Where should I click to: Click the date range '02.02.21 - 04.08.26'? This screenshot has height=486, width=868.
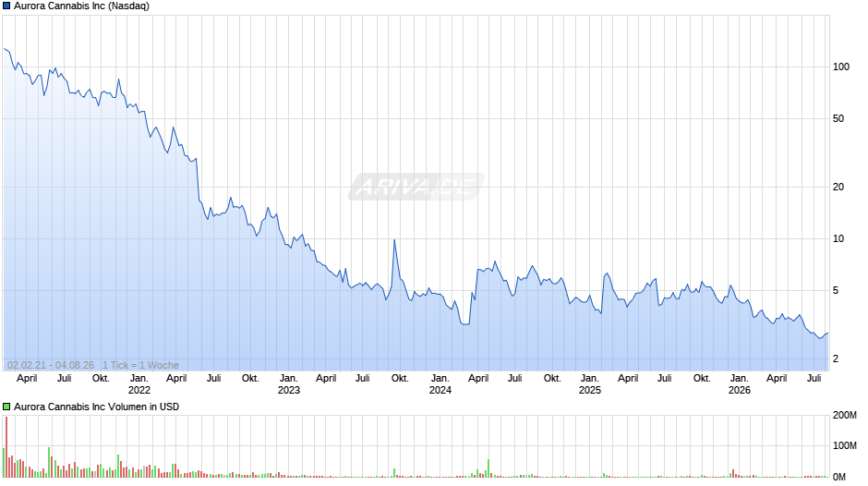coord(51,365)
